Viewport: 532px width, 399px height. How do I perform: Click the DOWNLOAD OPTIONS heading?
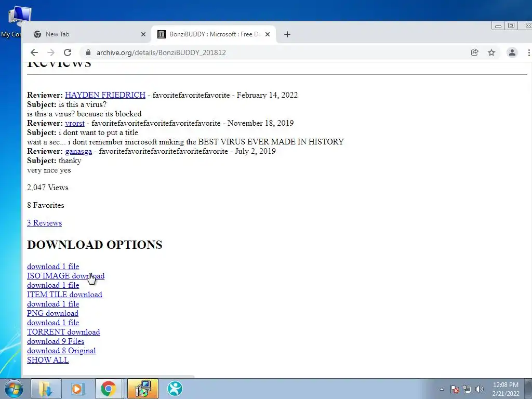click(x=95, y=245)
